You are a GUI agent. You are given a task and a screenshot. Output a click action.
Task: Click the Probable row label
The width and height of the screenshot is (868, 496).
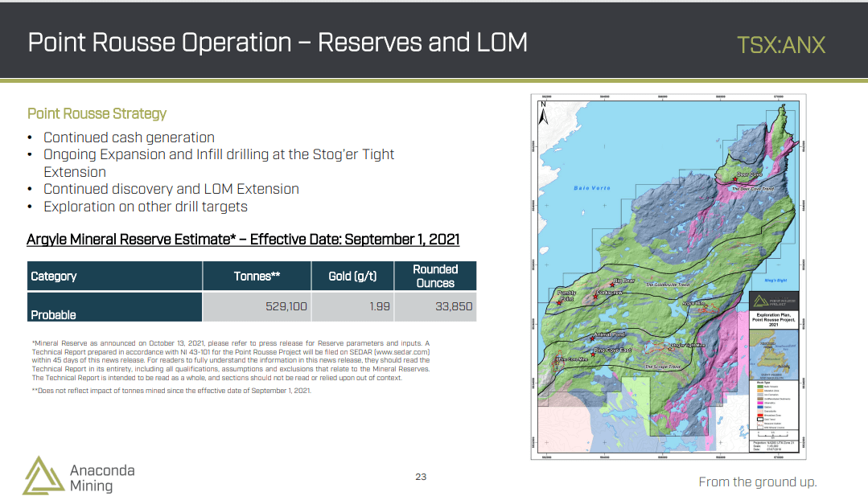coord(114,307)
